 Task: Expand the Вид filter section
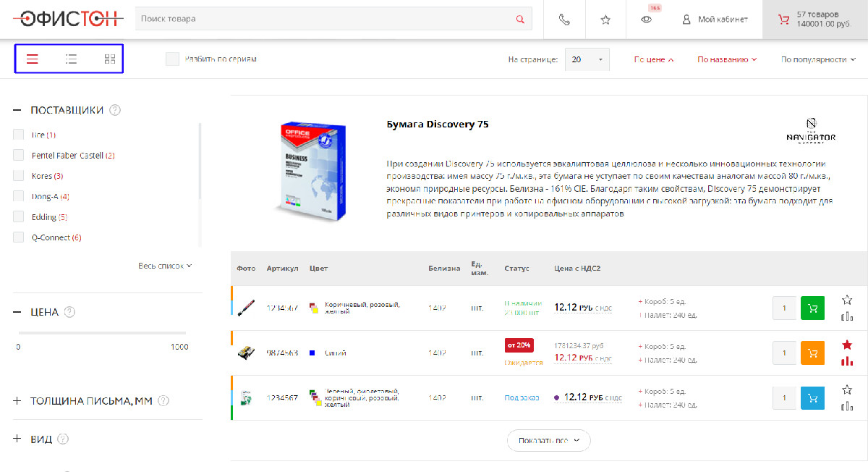[17, 439]
